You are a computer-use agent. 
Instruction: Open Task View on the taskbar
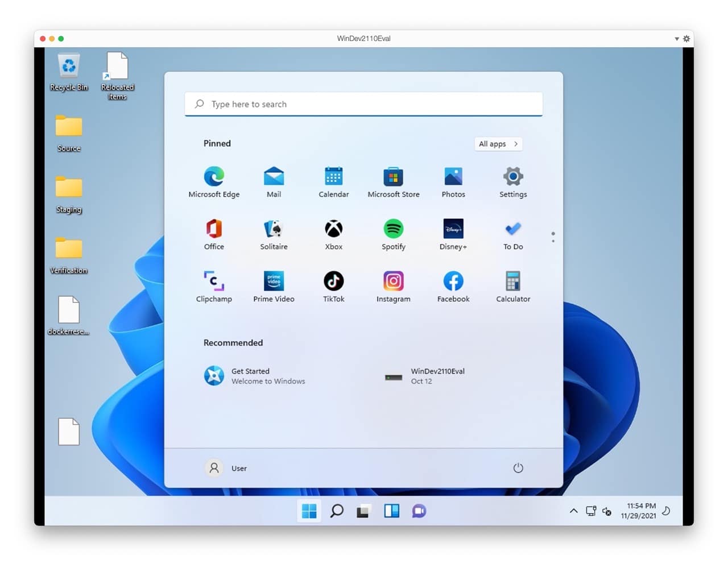coord(364,511)
